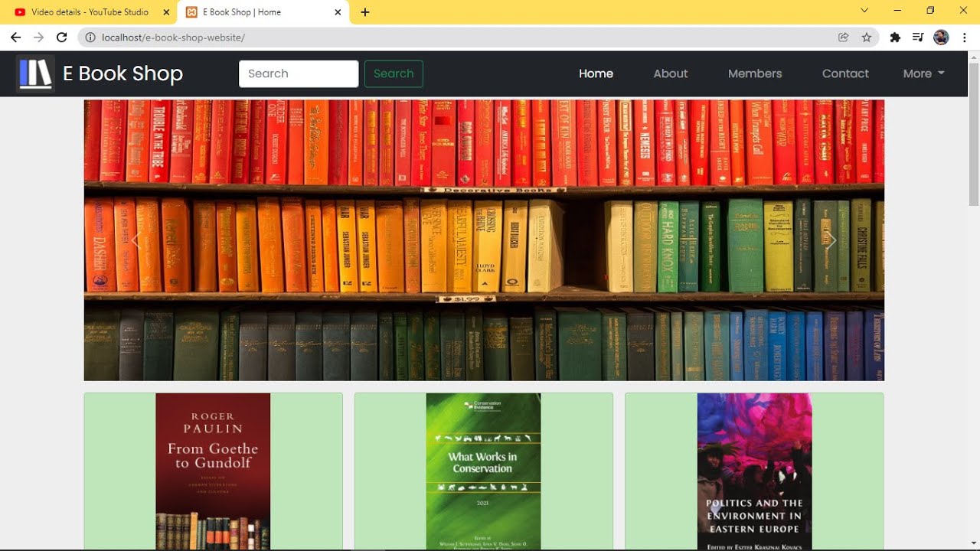Open the What Works in Conservation cover

(483, 471)
